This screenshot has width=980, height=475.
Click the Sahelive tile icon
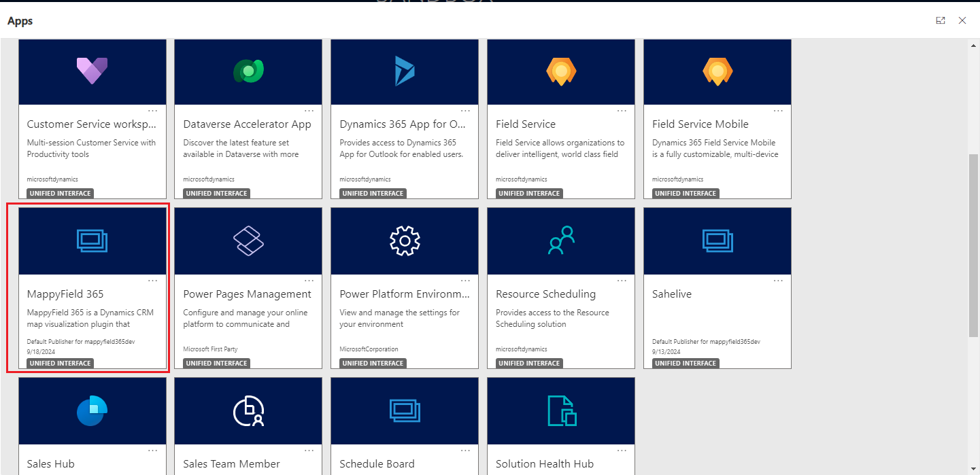[x=717, y=241]
